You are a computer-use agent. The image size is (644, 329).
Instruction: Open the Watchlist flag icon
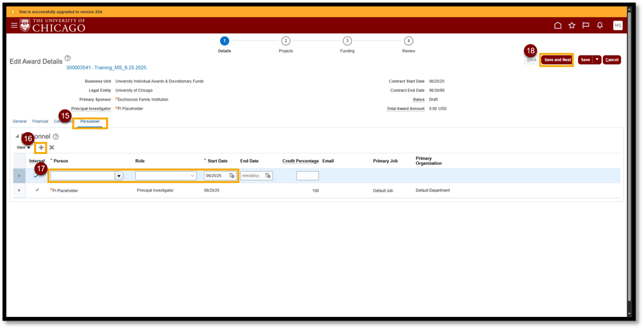click(x=586, y=26)
